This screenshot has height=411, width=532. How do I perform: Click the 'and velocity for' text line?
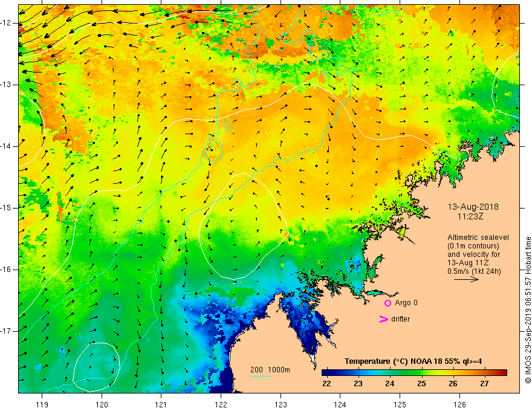pos(473,254)
